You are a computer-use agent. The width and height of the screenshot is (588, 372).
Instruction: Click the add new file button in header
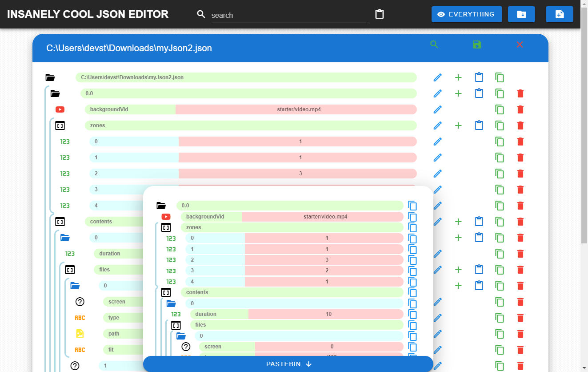tap(560, 14)
